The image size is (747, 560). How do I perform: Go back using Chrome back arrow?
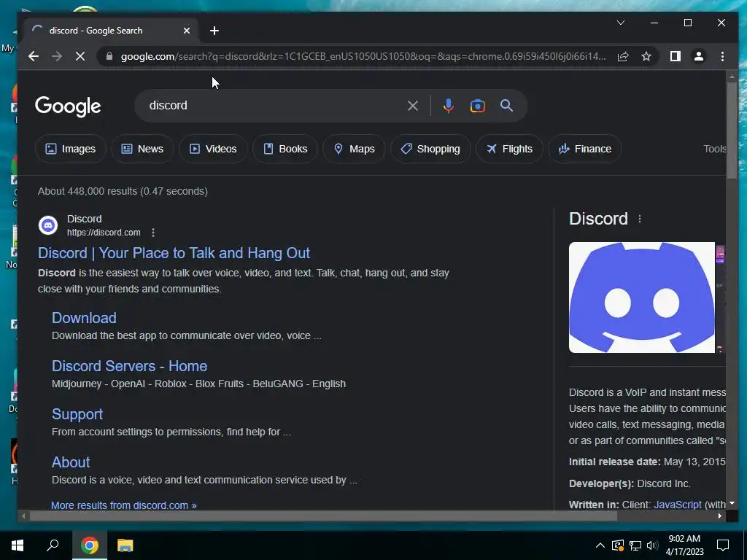(34, 56)
